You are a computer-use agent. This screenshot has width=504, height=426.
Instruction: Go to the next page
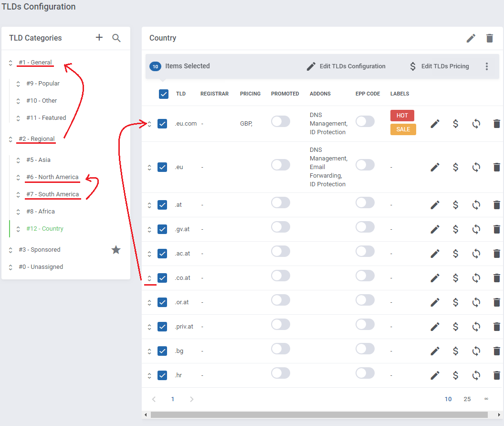[x=191, y=399]
